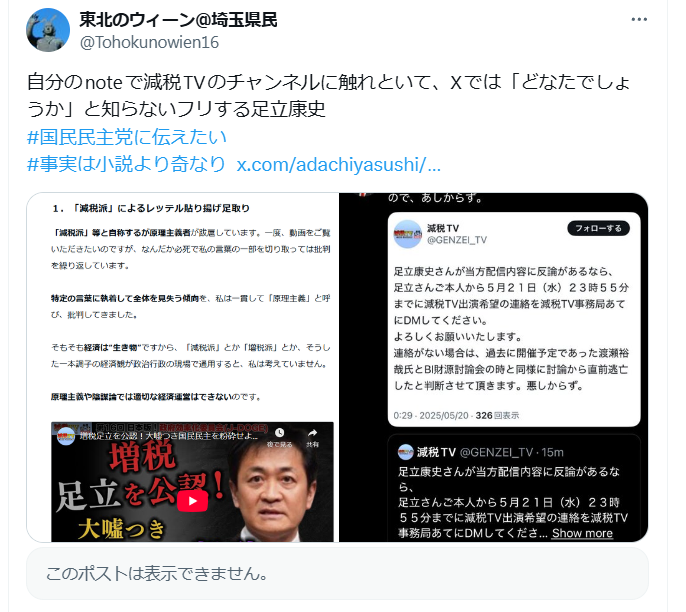Play the YouTube video thumbnail
The height and width of the screenshot is (612, 686).
click(192, 501)
